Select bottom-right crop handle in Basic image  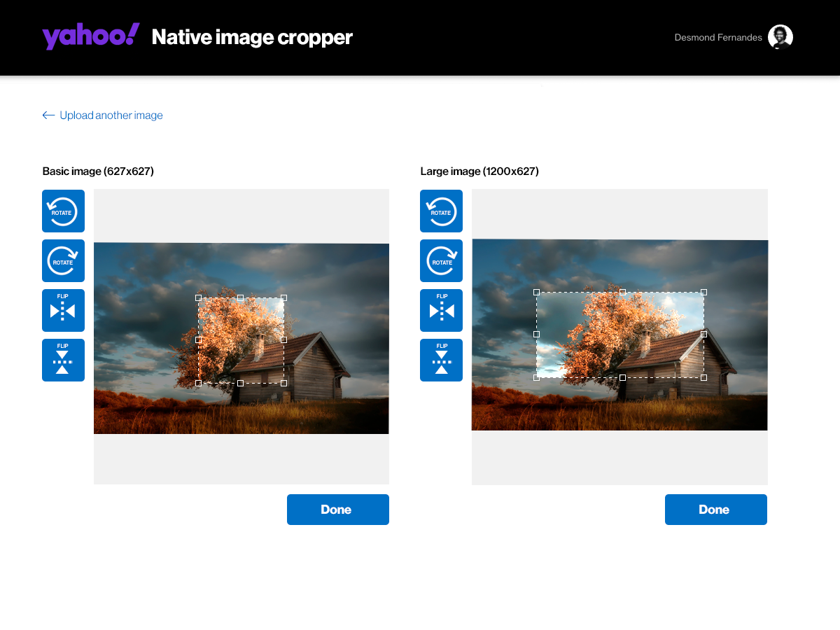(x=283, y=383)
